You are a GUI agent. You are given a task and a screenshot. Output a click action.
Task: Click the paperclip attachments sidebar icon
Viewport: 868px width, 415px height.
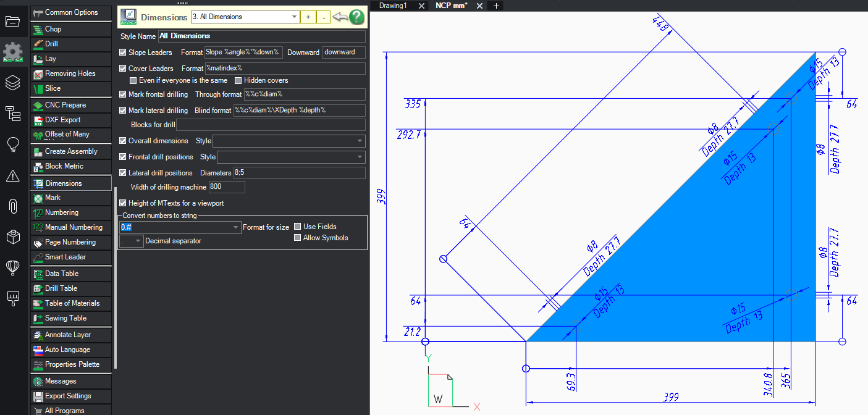[12, 206]
